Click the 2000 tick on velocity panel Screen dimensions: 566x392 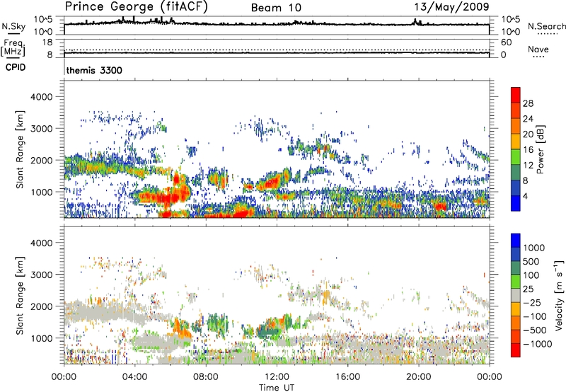(x=41, y=306)
